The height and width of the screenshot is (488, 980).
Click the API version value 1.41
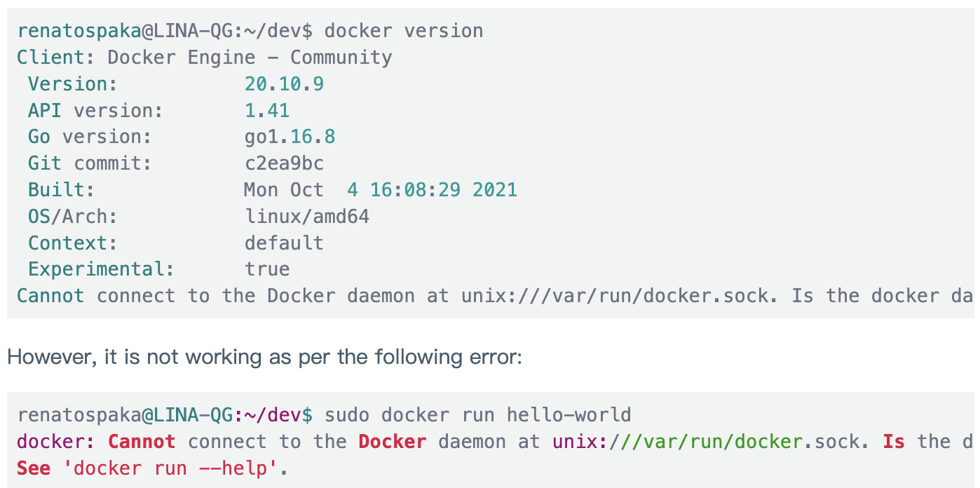[x=267, y=111]
